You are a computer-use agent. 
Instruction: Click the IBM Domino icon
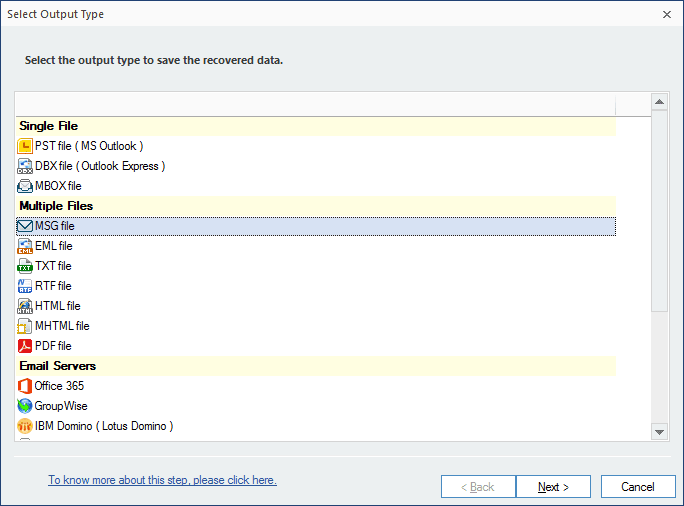(25, 426)
